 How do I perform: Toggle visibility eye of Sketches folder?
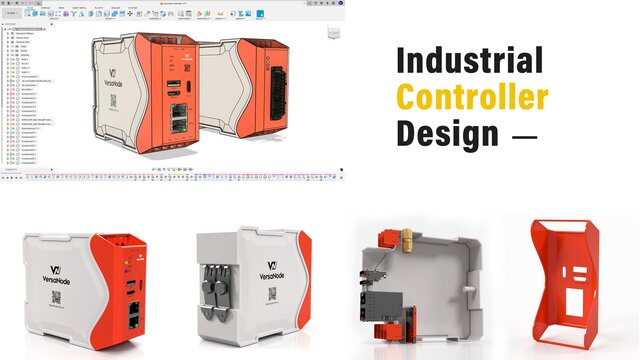pos(12,55)
